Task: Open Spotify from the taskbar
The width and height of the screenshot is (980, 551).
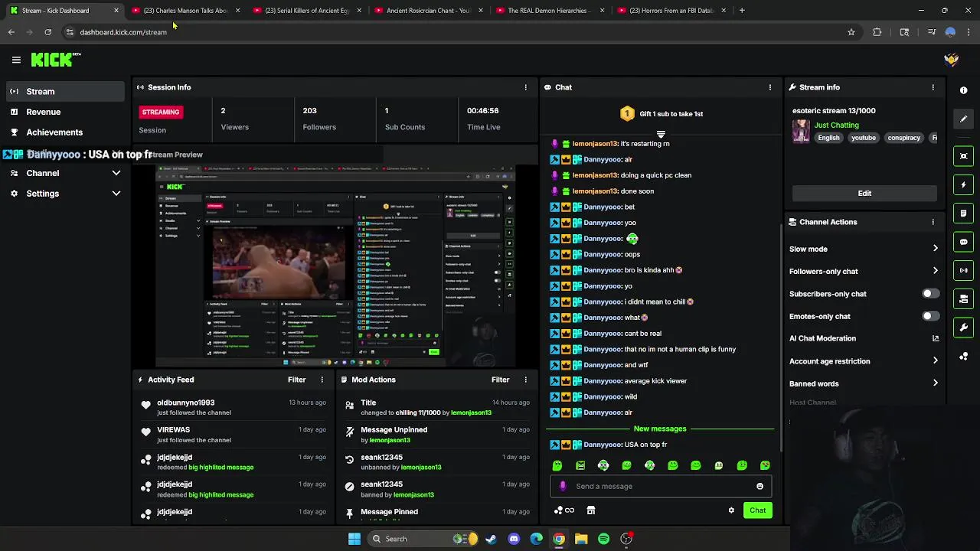Action: click(603, 539)
